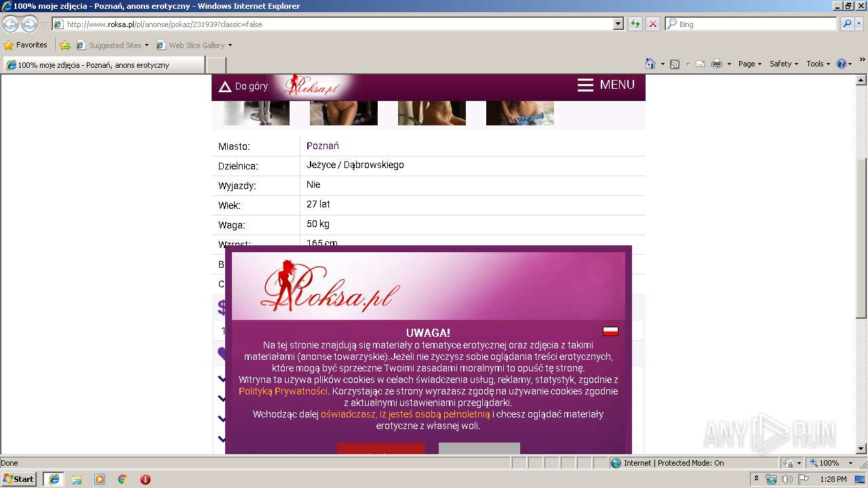Click the Help question mark icon
The image size is (868, 488).
842,64
